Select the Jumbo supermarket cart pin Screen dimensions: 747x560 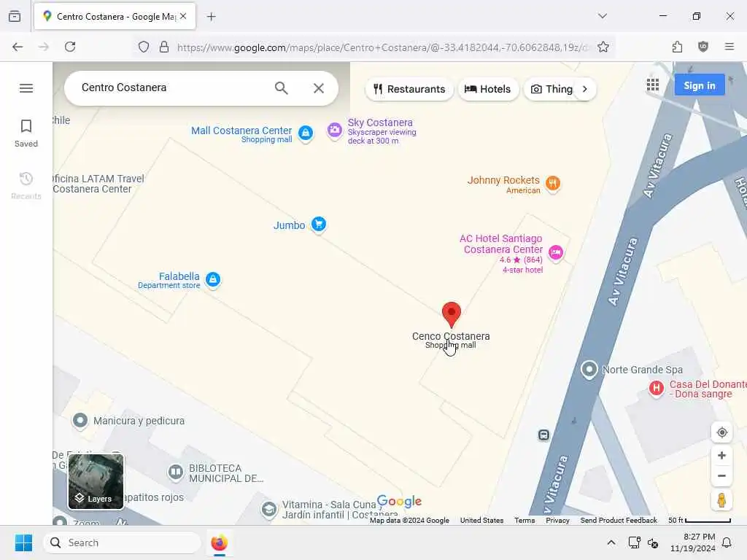[x=319, y=223]
